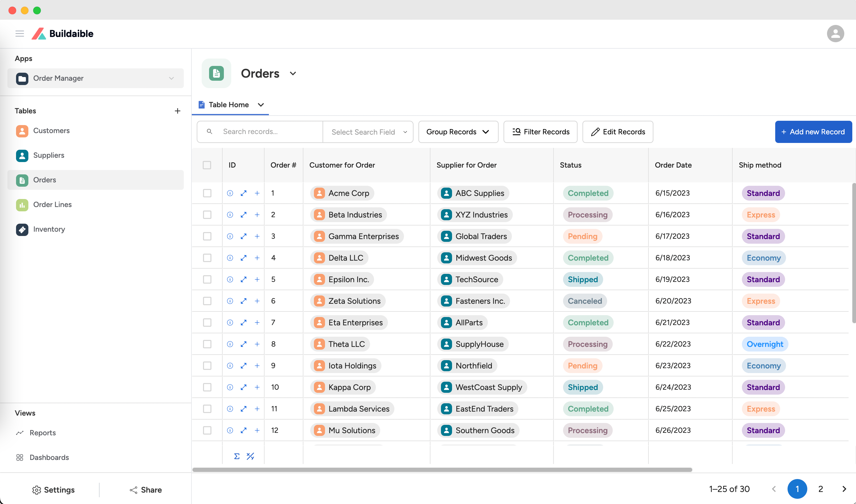Click plus icon for order 6 row
856x504 pixels.
tap(257, 301)
